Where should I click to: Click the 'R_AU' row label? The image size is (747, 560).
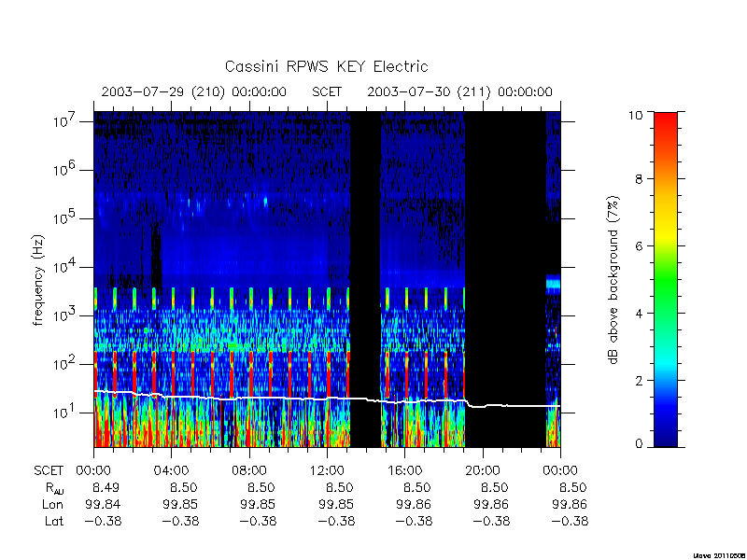[x=55, y=488]
